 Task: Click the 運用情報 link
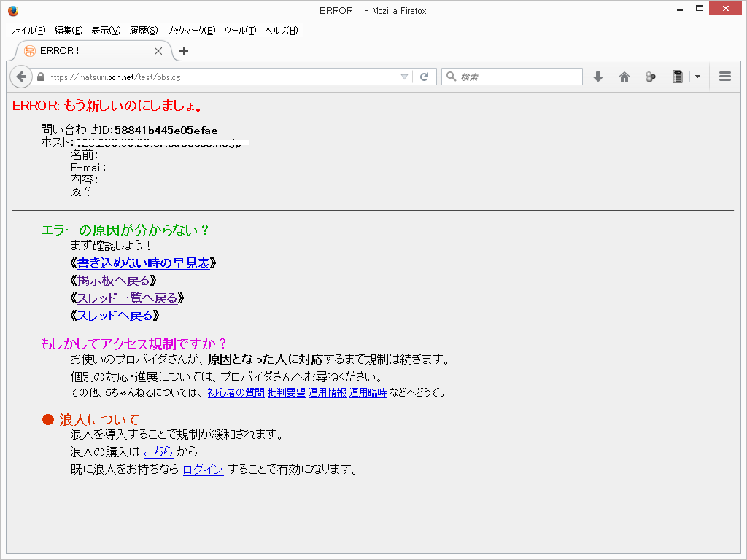coord(327,393)
